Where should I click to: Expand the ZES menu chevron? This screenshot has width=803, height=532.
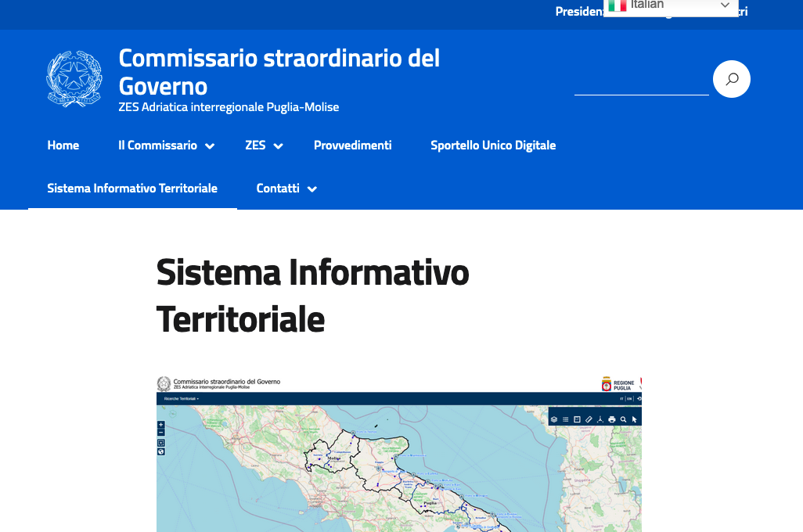278,146
